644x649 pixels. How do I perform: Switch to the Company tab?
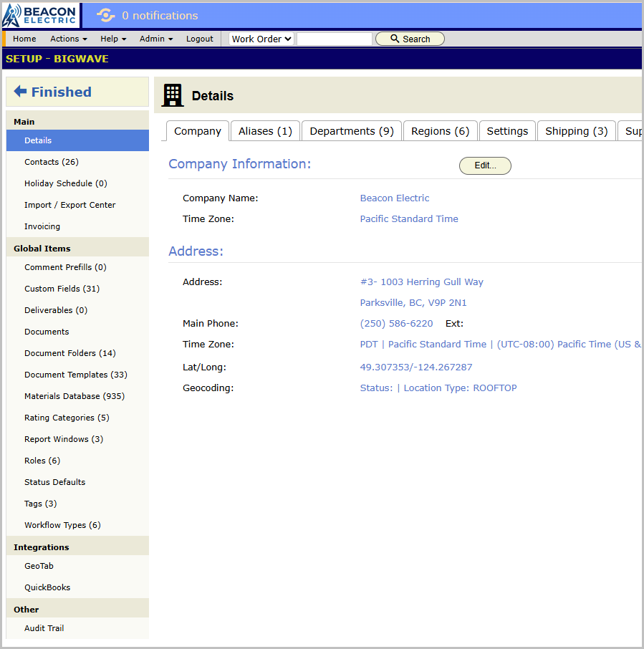coord(198,131)
